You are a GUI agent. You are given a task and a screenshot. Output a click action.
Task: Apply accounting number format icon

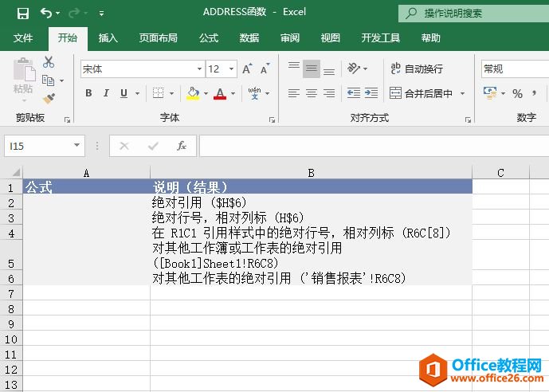tap(490, 93)
